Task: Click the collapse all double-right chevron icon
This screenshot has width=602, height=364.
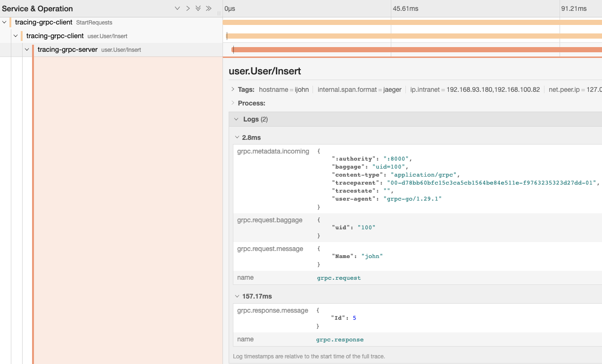Action: (x=208, y=8)
